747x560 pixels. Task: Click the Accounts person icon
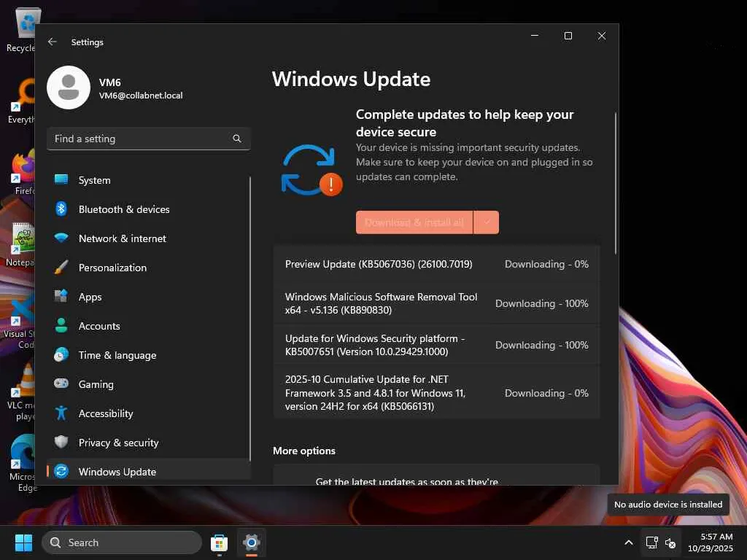point(61,325)
